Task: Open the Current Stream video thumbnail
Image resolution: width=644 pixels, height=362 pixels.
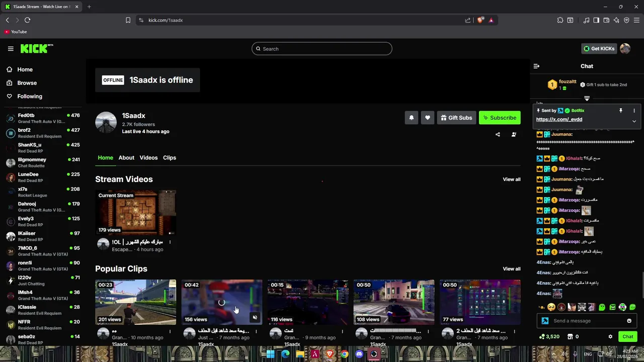Action: point(136,213)
